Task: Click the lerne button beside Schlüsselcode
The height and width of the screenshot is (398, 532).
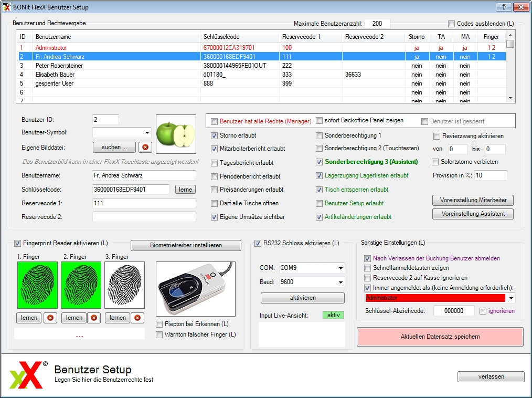Action: tap(185, 190)
